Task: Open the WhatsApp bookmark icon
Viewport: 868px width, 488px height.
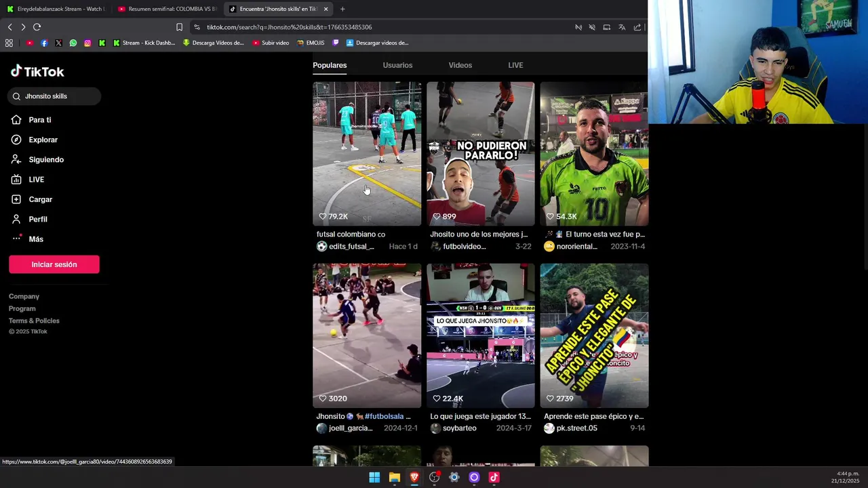Action: (x=73, y=43)
